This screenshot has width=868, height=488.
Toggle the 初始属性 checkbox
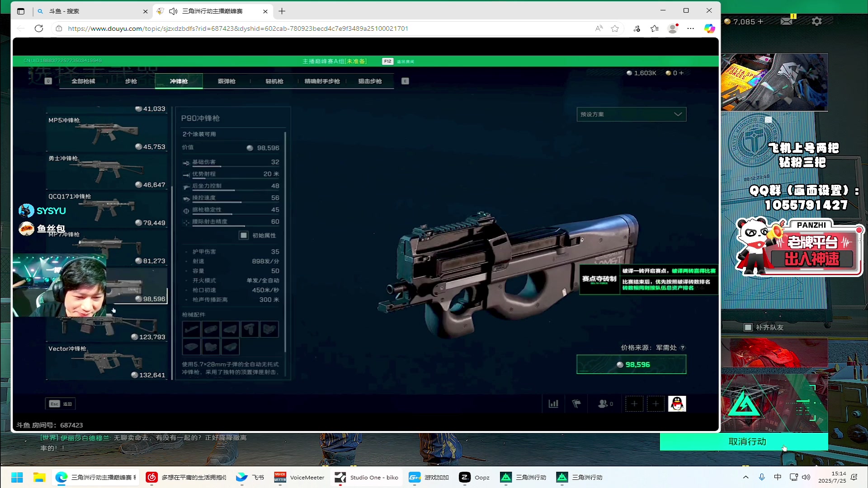click(x=244, y=235)
